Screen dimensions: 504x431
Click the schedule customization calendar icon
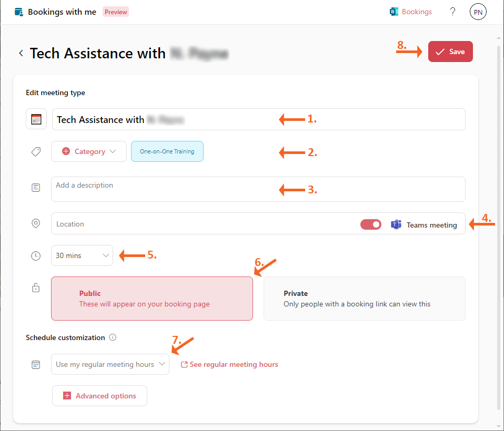point(36,364)
